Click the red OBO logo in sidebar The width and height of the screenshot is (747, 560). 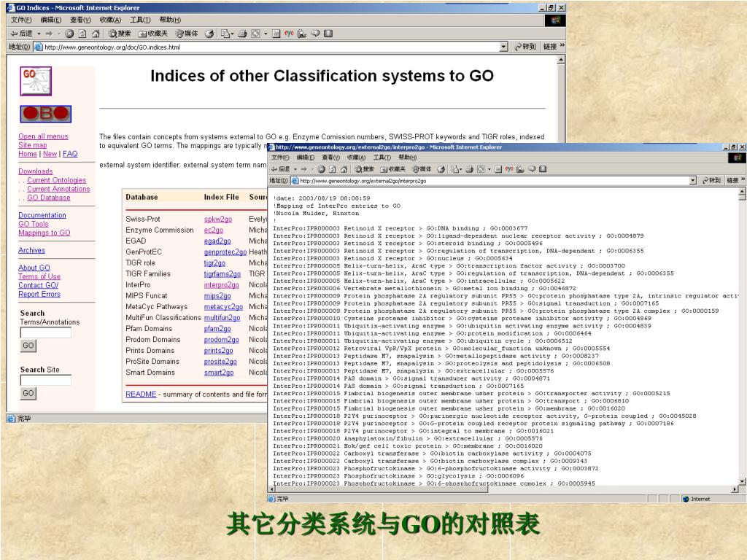46,114
